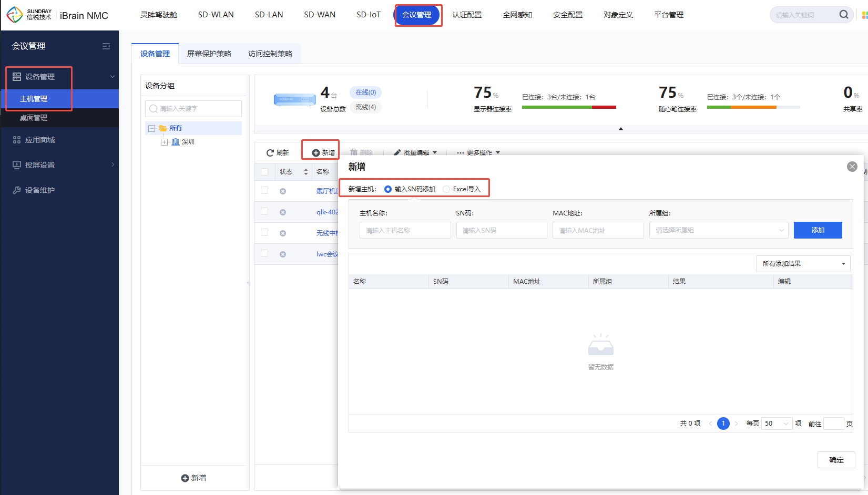The image size is (868, 495).
Task: Click the 请输入SN码 input field
Action: [x=501, y=230]
